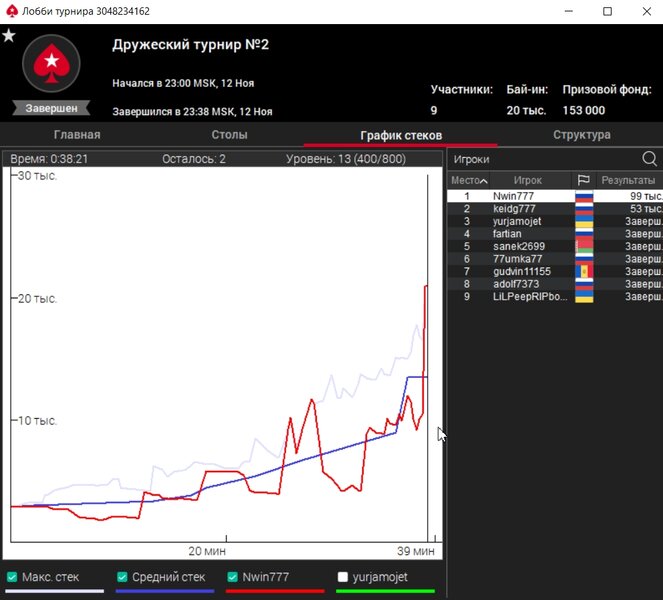Click the flag next to gudvin11155
The width and height of the screenshot is (663, 600).
coord(584,272)
